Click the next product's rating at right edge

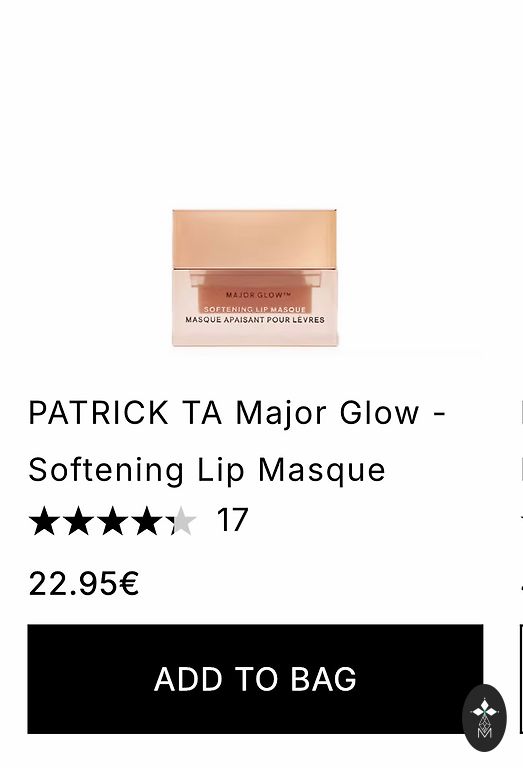point(522,520)
